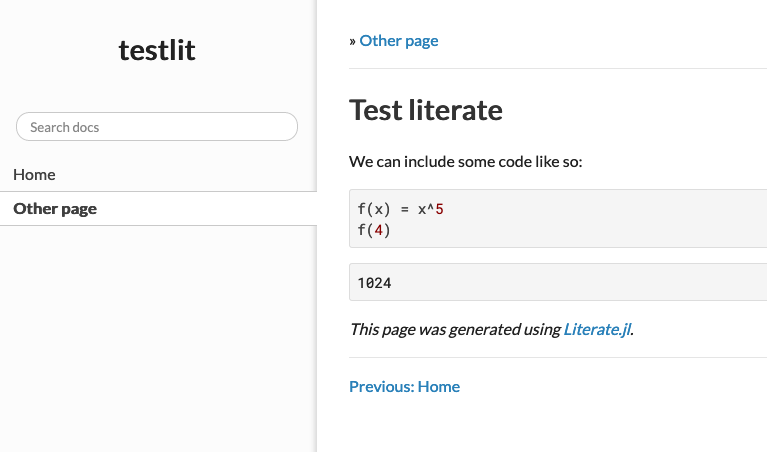767x452 pixels.
Task: Click 'This page was generated using' text
Action: [x=455, y=328]
